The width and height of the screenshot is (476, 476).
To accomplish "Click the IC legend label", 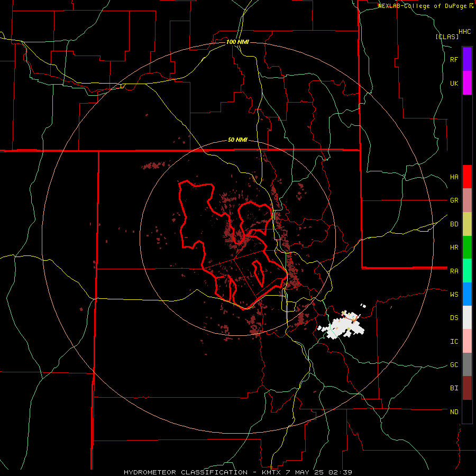I will tap(454, 342).
